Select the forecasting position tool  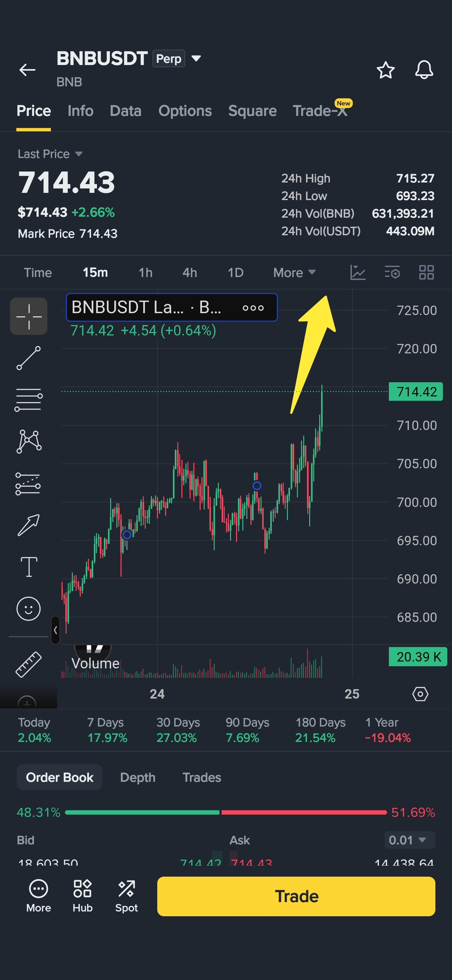tap(28, 483)
